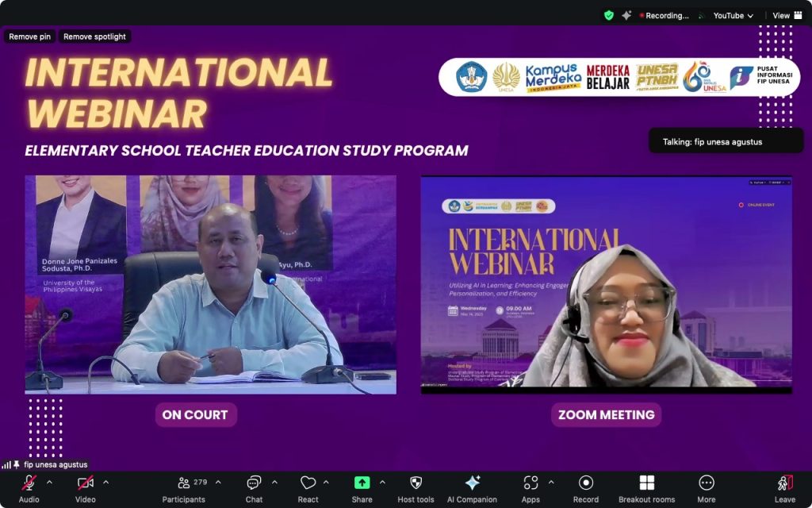Image resolution: width=812 pixels, height=508 pixels.
Task: Open Breakout rooms
Action: point(646,483)
